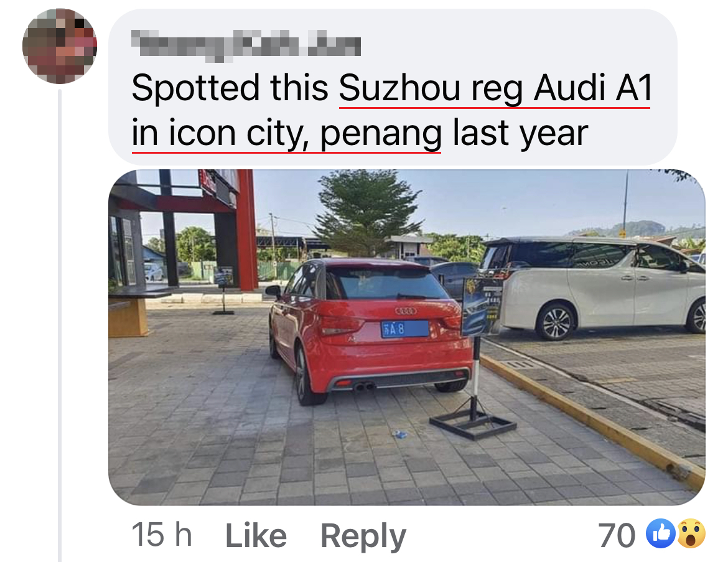Open the attached red Audi photo

407,337
